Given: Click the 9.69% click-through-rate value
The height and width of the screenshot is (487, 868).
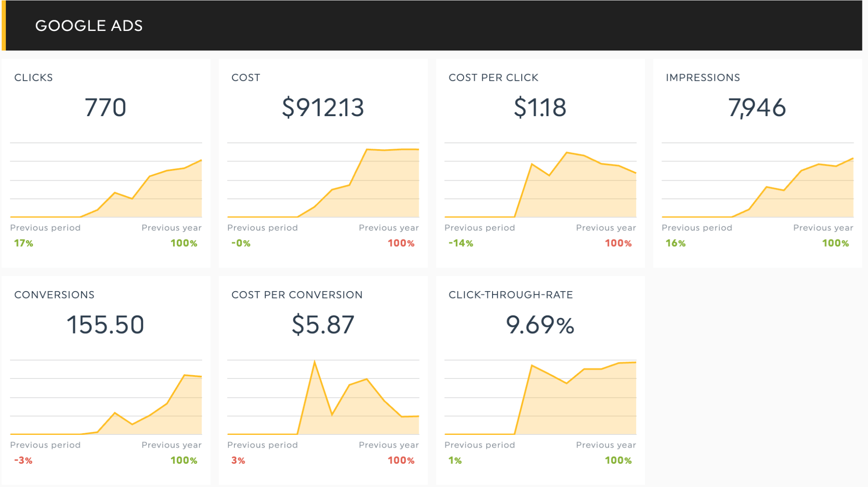Looking at the screenshot, I should (x=540, y=325).
